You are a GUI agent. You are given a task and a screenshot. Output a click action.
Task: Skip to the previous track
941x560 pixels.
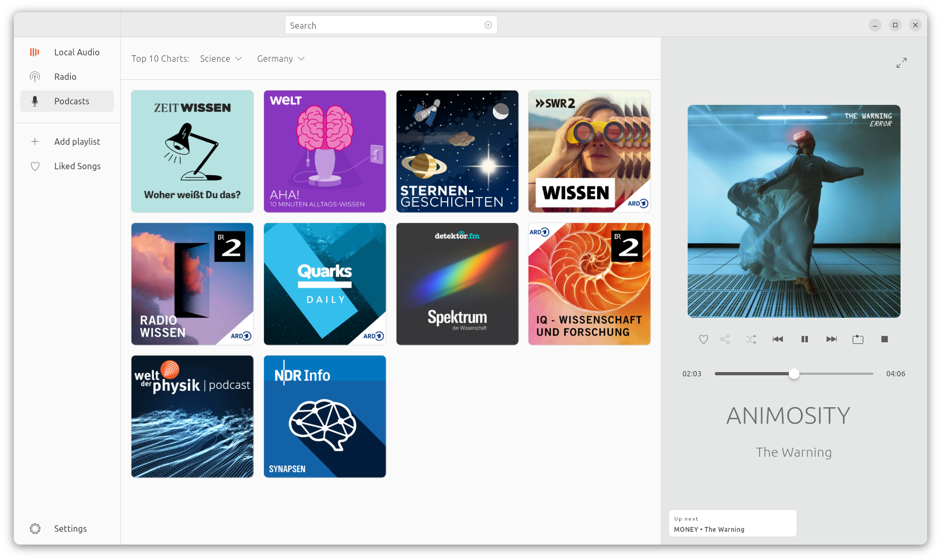778,339
